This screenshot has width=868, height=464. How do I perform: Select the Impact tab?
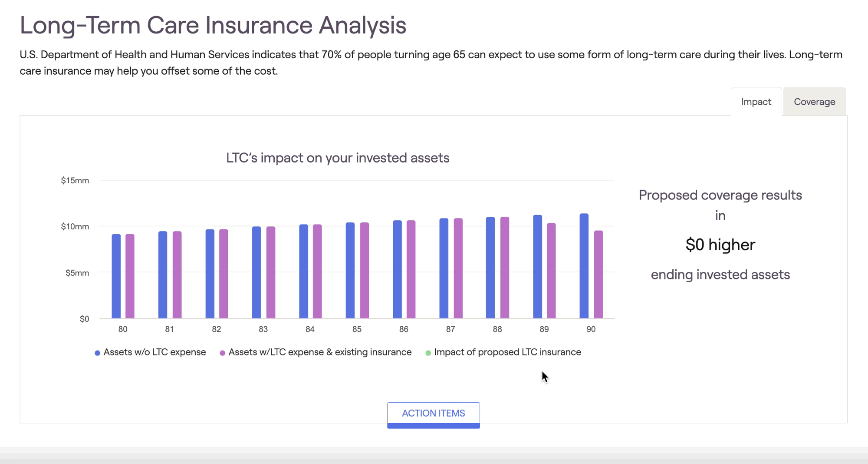coord(756,102)
